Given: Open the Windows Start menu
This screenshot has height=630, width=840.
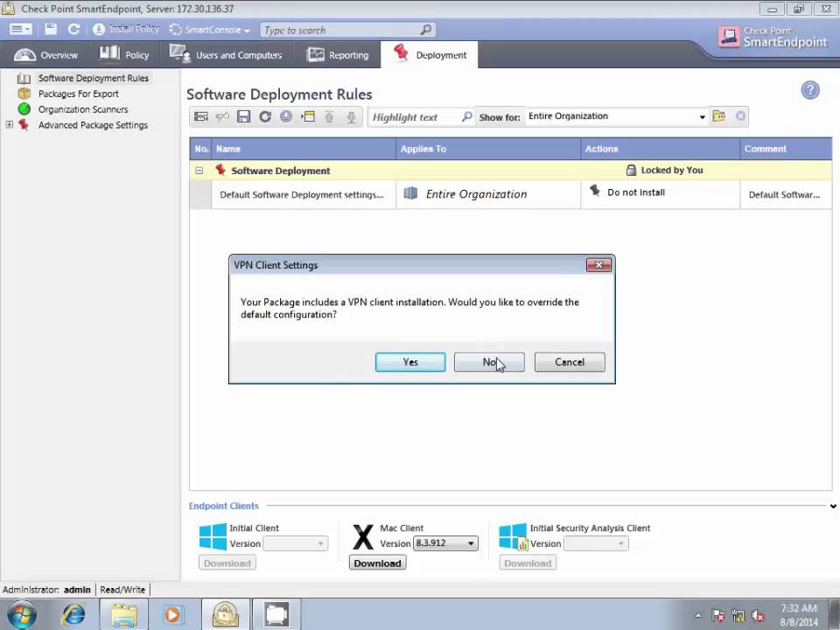Looking at the screenshot, I should pyautogui.click(x=21, y=614).
